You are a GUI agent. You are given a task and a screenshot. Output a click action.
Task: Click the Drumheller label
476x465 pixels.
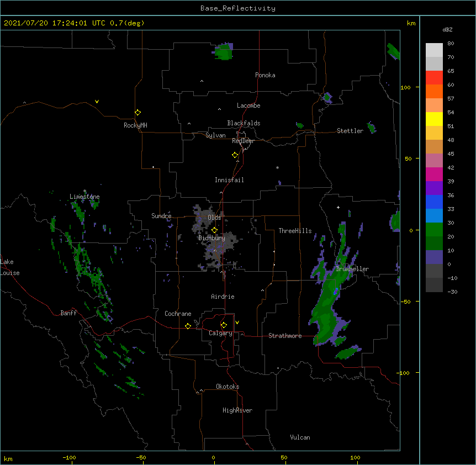click(352, 269)
